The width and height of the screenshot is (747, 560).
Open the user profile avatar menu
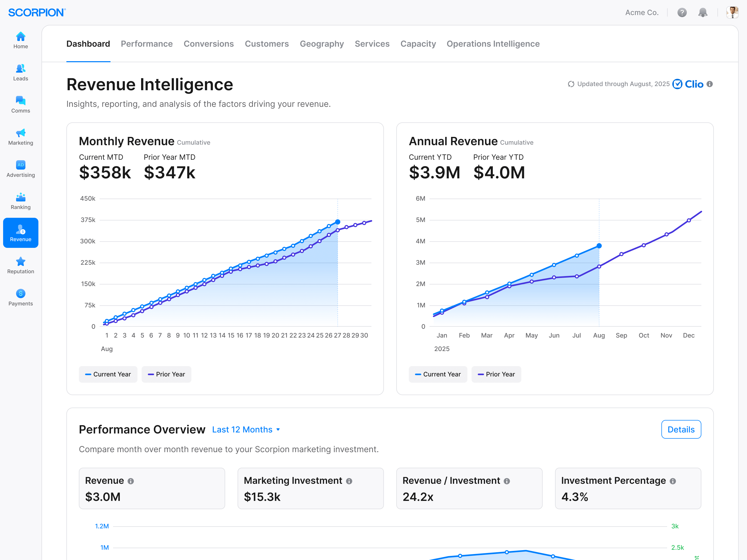click(x=732, y=13)
